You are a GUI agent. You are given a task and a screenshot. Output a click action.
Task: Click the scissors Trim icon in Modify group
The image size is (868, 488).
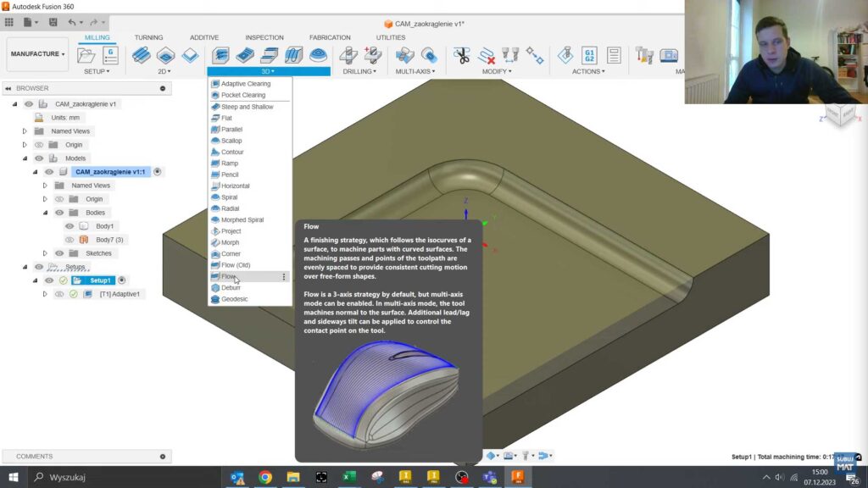(x=463, y=56)
